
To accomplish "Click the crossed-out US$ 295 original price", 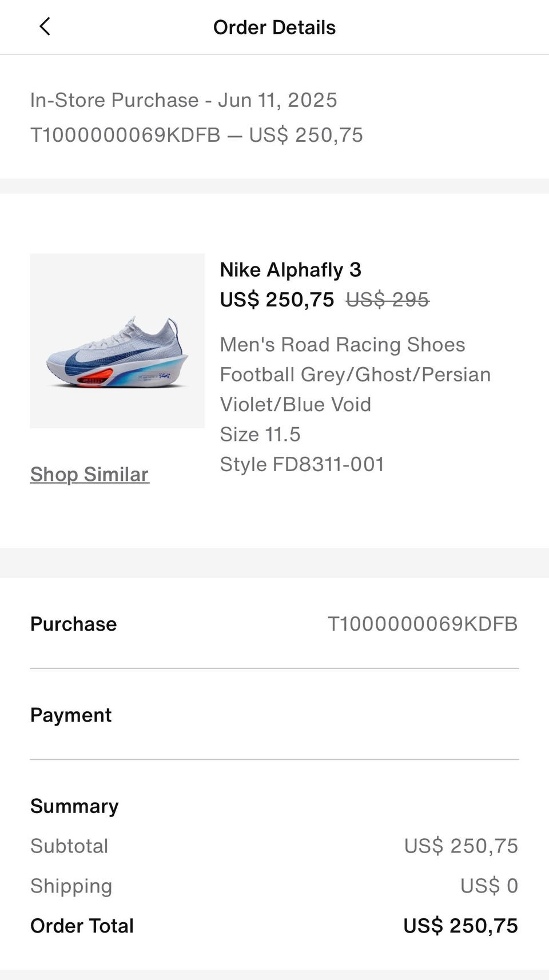I will (387, 300).
